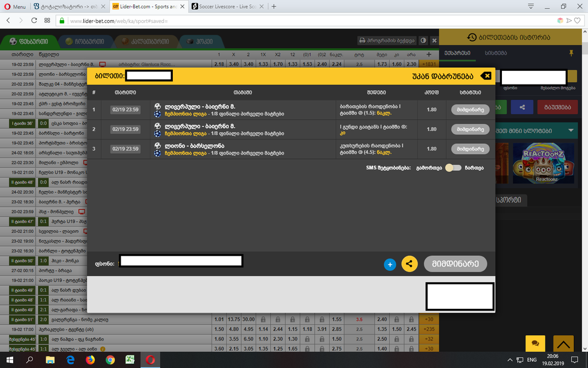Click scroll-to-top arrow button
The height and width of the screenshot is (368, 588).
(563, 343)
